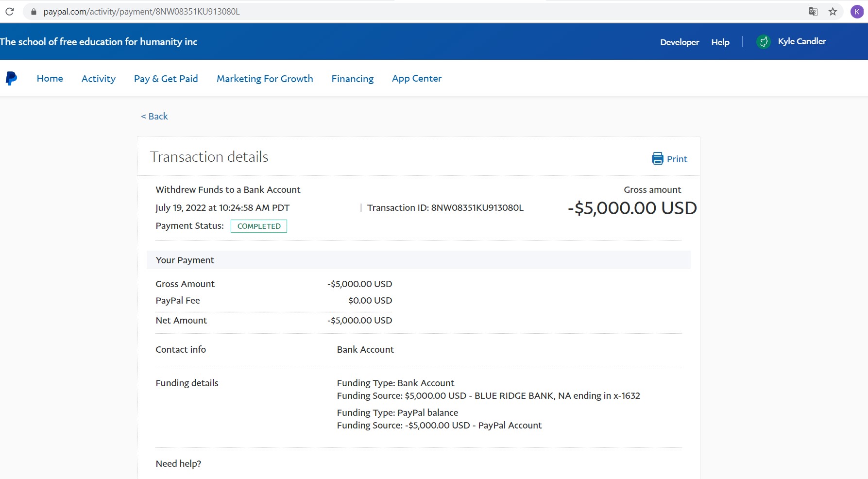Click the BLUE RIDGE BANK funding source line
868x479 pixels.
488,395
